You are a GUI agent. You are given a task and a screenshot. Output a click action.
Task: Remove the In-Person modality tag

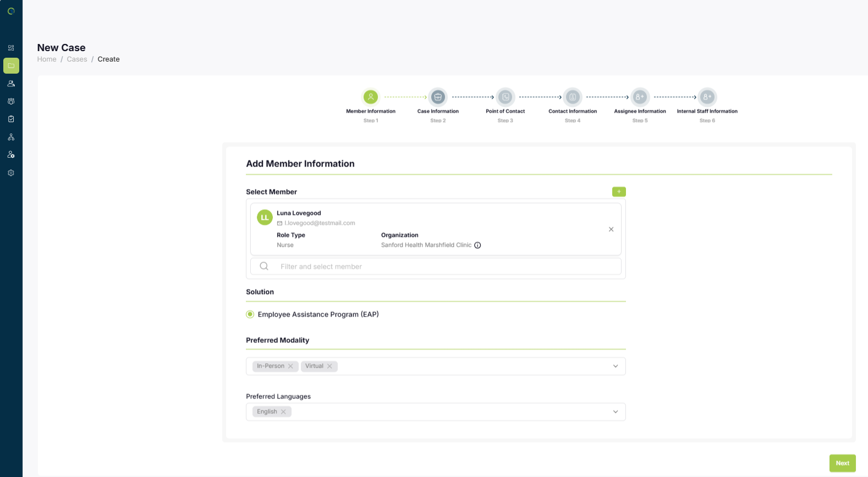pos(290,366)
